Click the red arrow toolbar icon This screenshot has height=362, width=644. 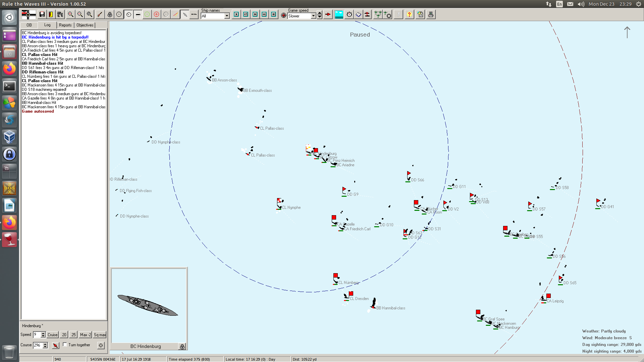tap(328, 14)
